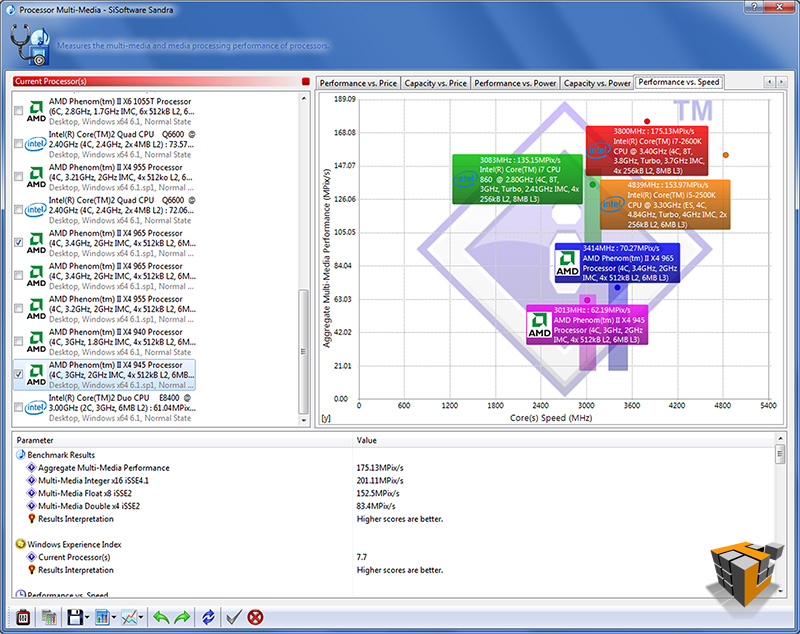Screen dimensions: 800x634
Task: Click the 175.13MPix/s value cell
Action: tap(380, 468)
